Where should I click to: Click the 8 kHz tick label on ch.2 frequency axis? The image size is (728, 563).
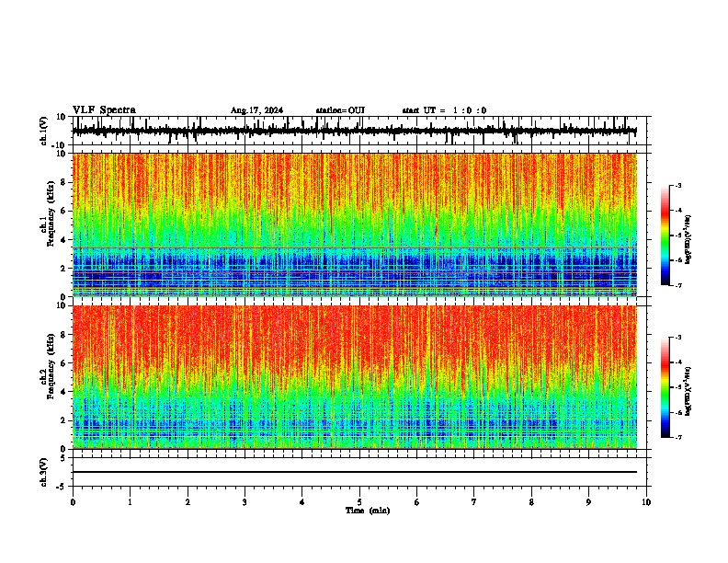pyautogui.click(x=63, y=335)
